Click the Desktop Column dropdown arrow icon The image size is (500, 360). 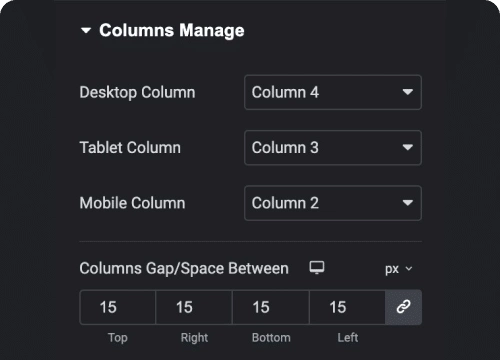click(408, 92)
